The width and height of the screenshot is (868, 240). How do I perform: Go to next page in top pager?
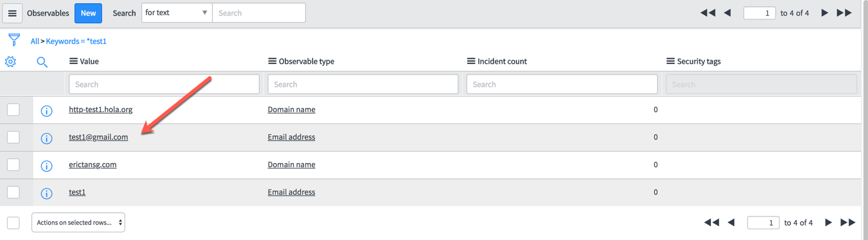(x=824, y=13)
